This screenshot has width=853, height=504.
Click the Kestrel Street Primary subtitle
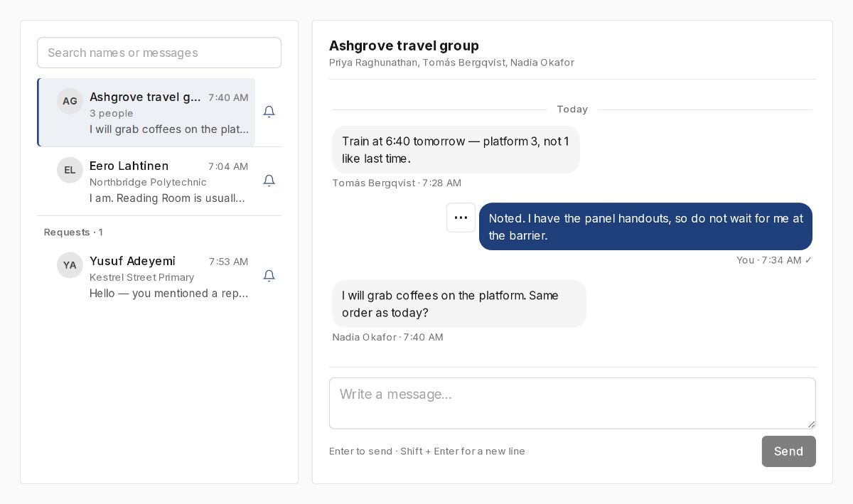point(141,278)
